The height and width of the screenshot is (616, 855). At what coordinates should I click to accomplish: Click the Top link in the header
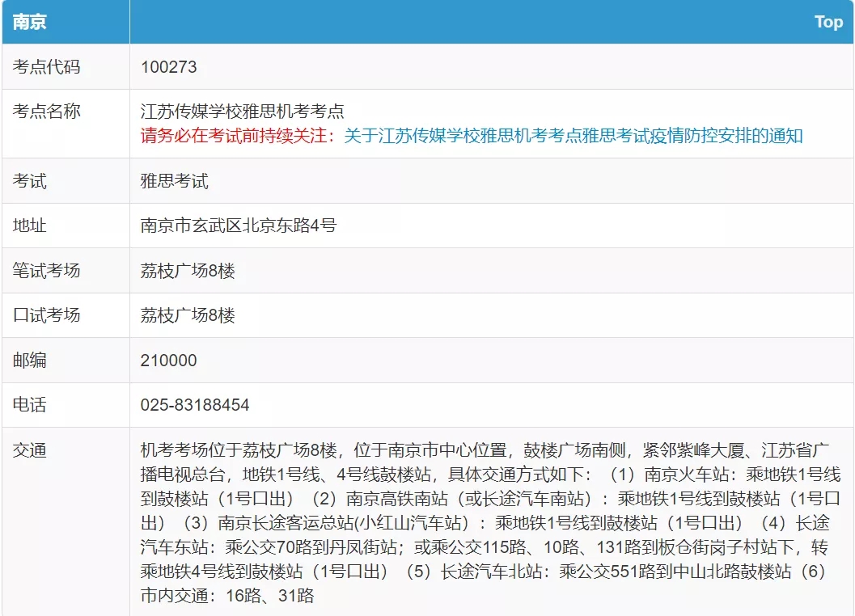(x=828, y=22)
